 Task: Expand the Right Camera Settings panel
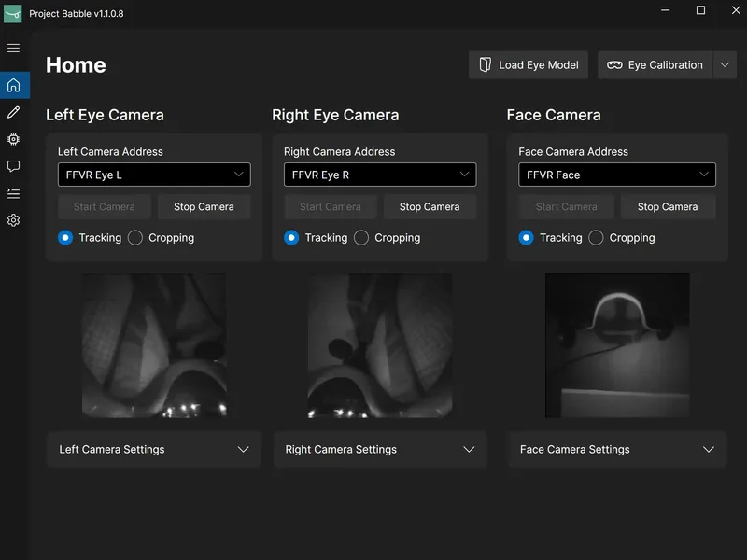[x=380, y=449]
